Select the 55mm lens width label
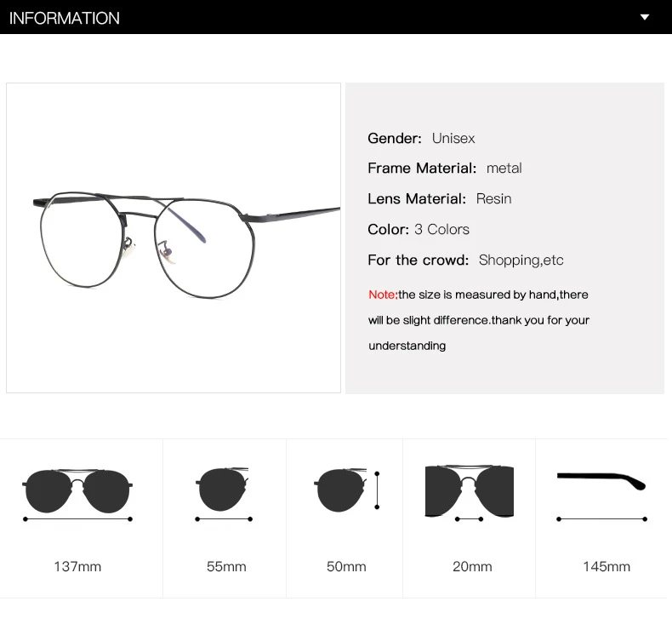 point(226,566)
